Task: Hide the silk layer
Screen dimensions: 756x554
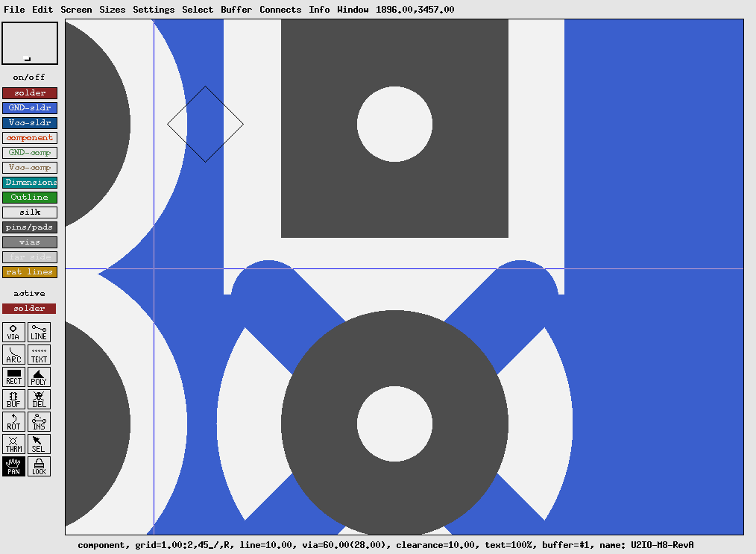Action: [x=30, y=213]
